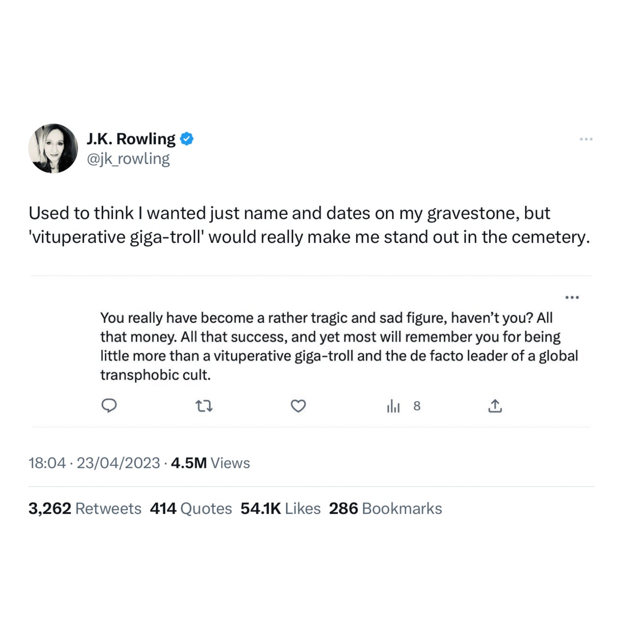Open the @jk_rowling handle link
The width and height of the screenshot is (644, 644).
pyautogui.click(x=128, y=159)
